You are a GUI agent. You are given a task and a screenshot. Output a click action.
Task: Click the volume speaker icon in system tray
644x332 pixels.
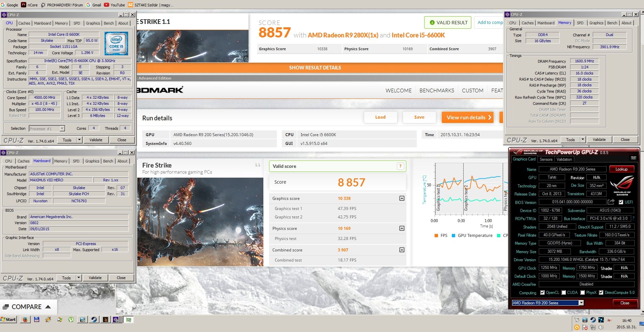pyautogui.click(x=601, y=327)
